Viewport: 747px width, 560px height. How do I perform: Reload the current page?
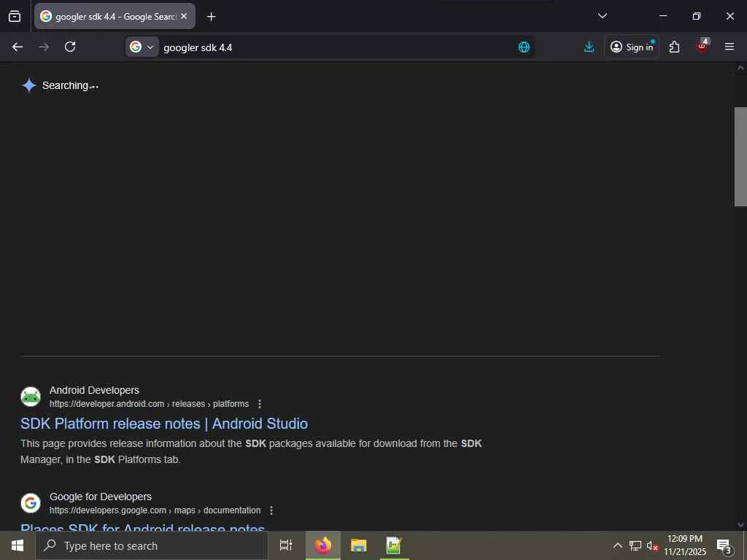click(x=70, y=47)
